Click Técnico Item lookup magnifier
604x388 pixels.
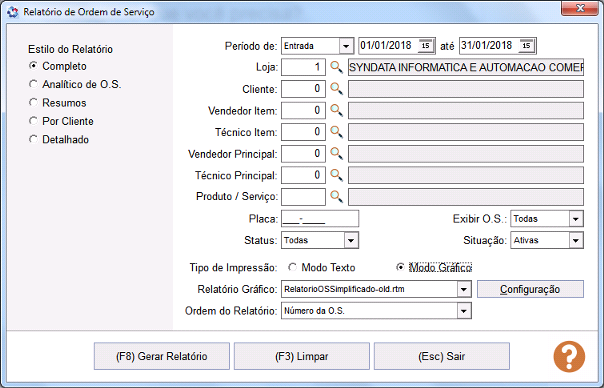pos(337,132)
